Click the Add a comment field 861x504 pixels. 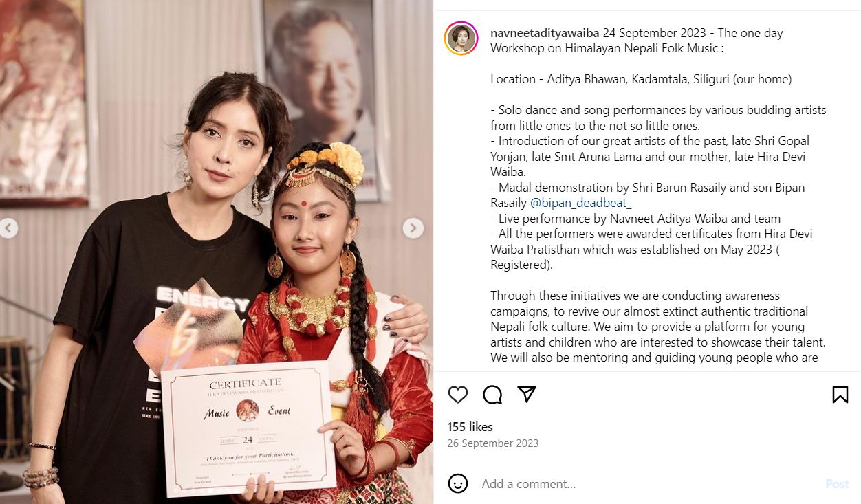tap(646, 484)
